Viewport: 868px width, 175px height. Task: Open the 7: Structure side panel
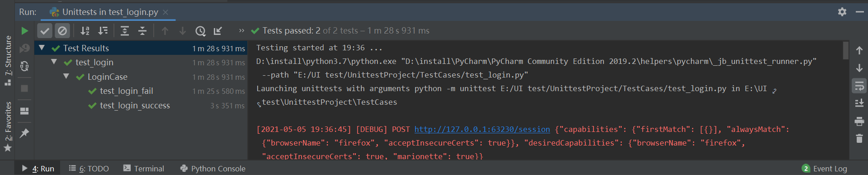point(8,61)
